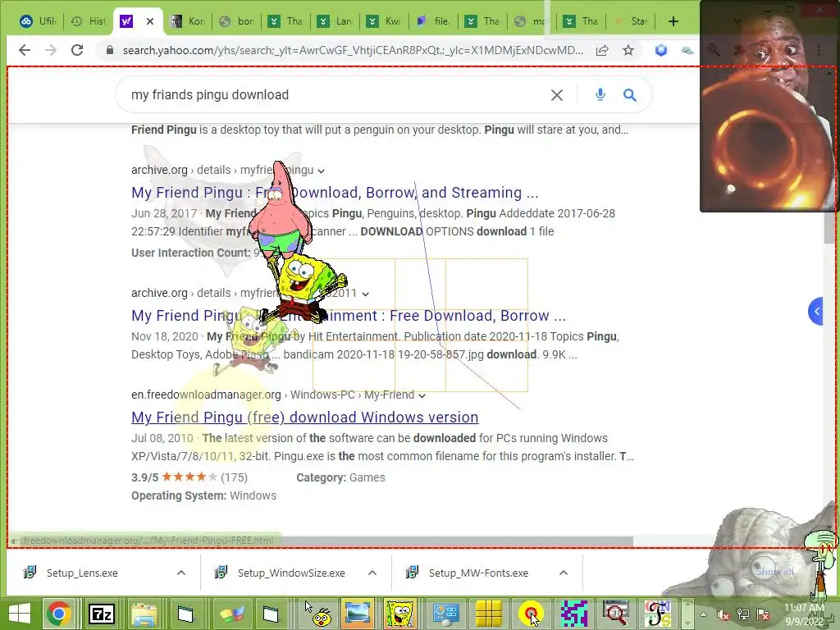Bookmark this page with the star

coord(628,50)
